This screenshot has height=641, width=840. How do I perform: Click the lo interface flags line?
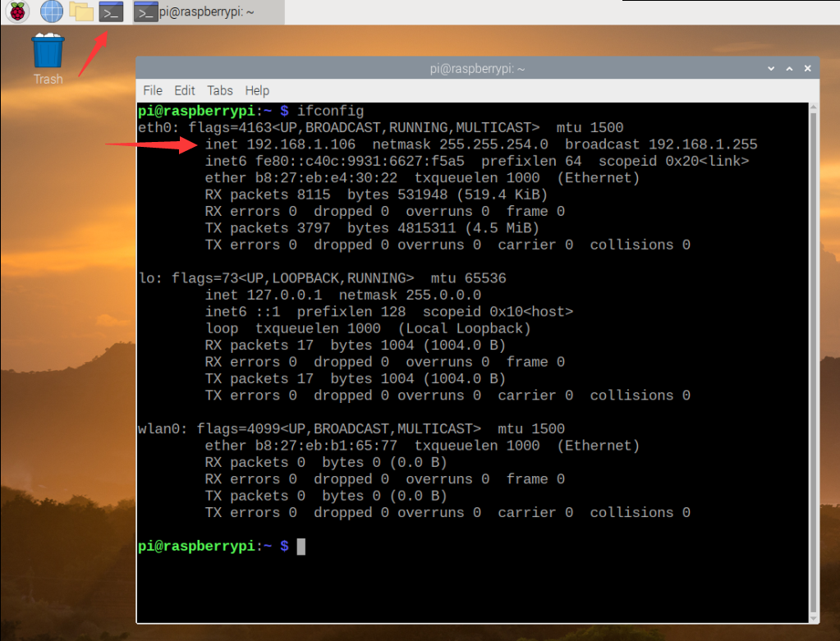click(x=322, y=278)
